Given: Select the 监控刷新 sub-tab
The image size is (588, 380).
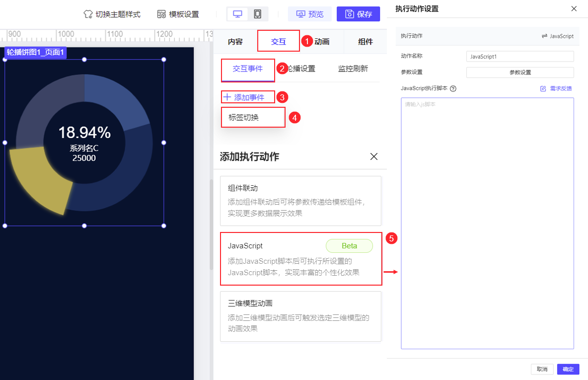Looking at the screenshot, I should [353, 69].
